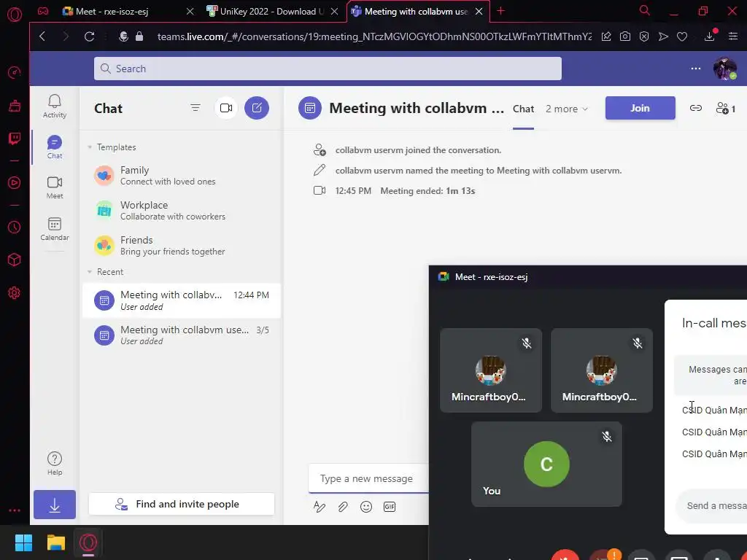747x560 pixels.
Task: Copy the meeting link icon
Action: pos(695,108)
